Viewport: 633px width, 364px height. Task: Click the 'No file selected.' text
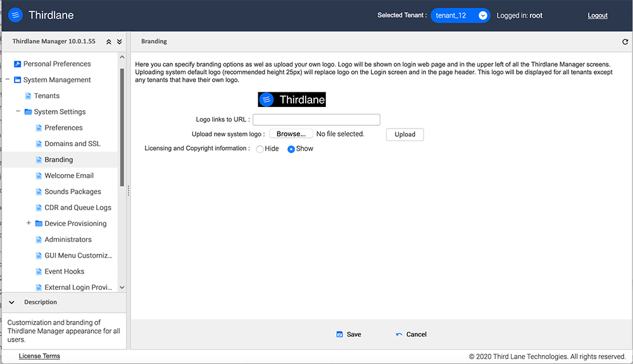(341, 134)
